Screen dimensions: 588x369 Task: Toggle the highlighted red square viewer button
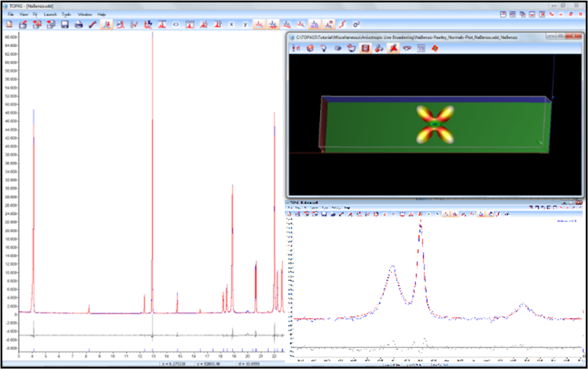coord(365,48)
